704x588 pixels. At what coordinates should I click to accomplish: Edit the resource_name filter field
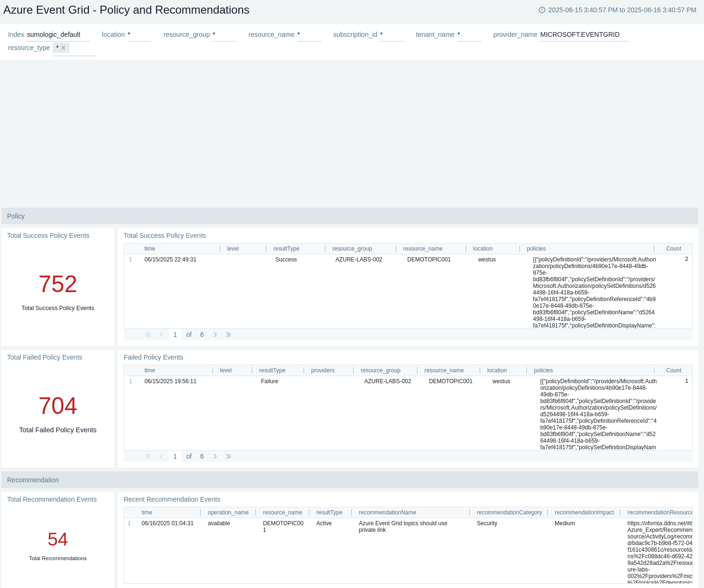(x=309, y=35)
